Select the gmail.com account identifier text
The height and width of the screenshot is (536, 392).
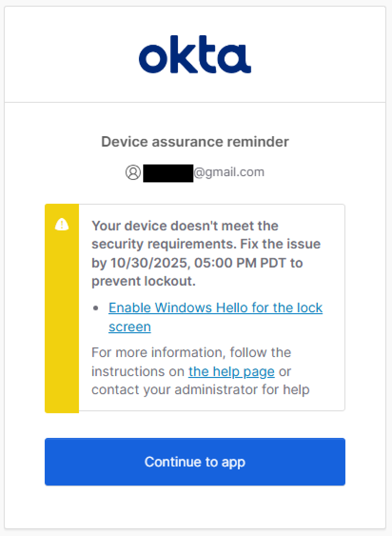point(228,172)
